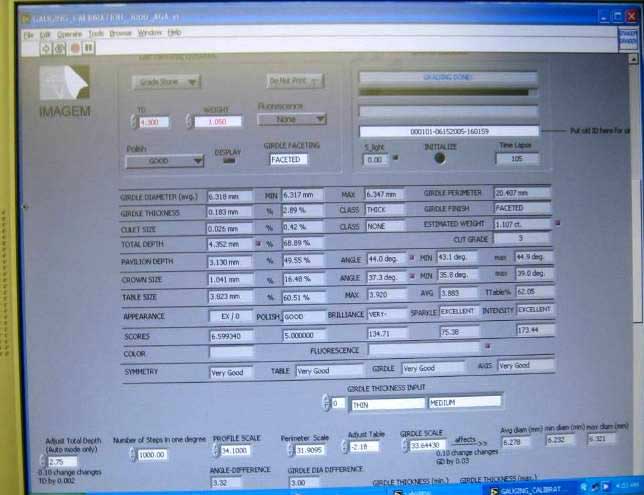The image size is (644, 495).
Task: Open the Polish GOOD dropdown
Action: point(165,161)
